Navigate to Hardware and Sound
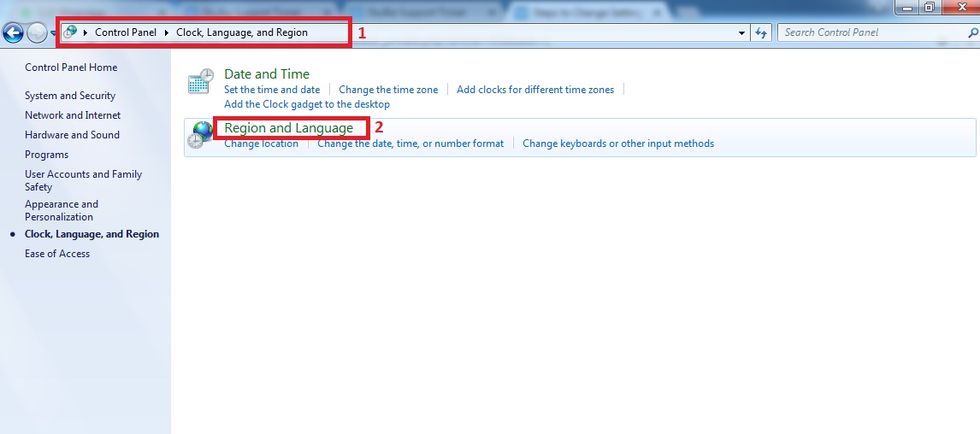This screenshot has height=434, width=980. click(72, 135)
